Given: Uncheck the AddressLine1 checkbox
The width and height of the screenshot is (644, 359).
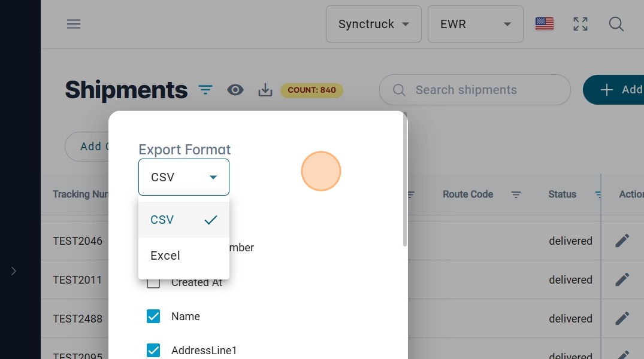Looking at the screenshot, I should point(153,350).
